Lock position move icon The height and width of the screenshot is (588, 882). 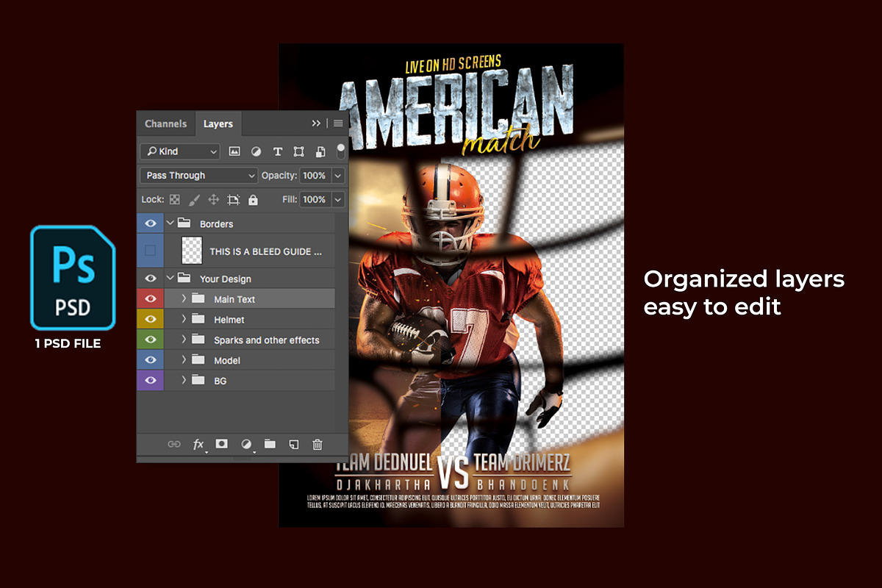click(x=214, y=199)
